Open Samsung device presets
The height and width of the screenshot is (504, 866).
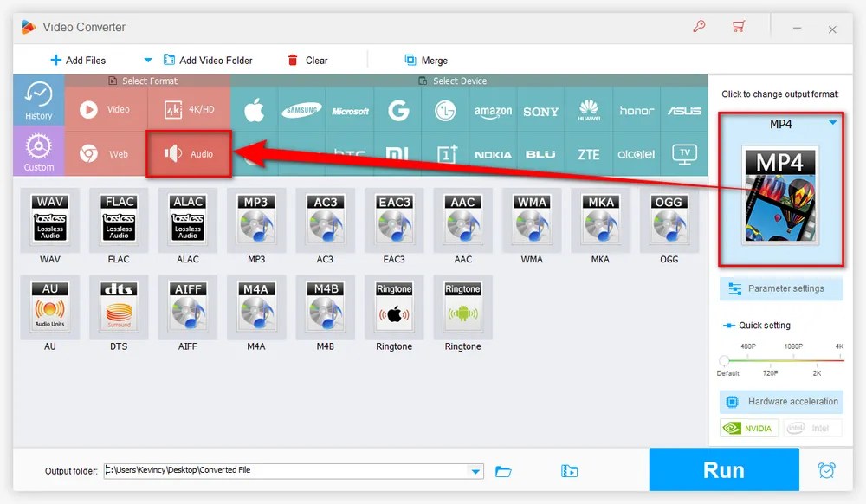tap(302, 110)
